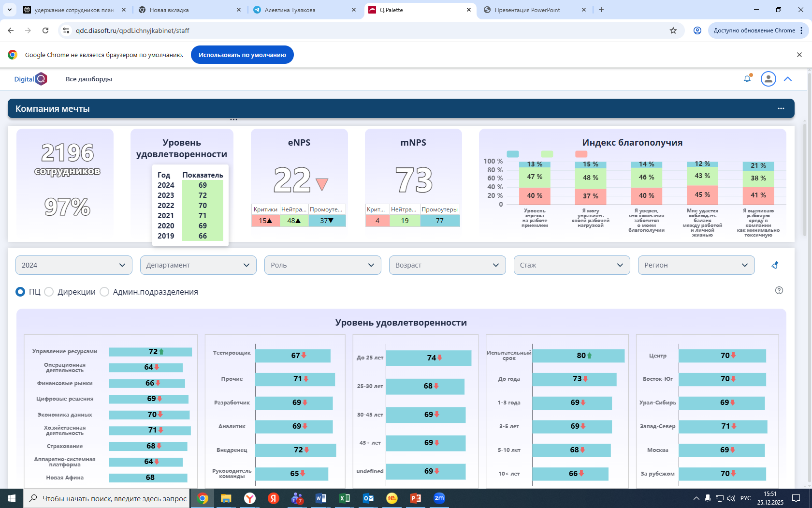Open the three-dots menu in Компания мечты header
Screen dimensions: 812x508
781,108
